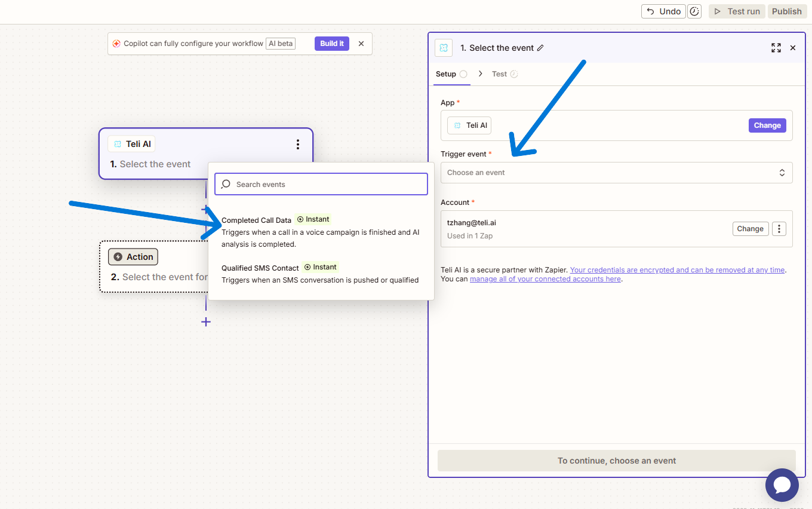
Task: Open account more options menu
Action: click(x=779, y=229)
